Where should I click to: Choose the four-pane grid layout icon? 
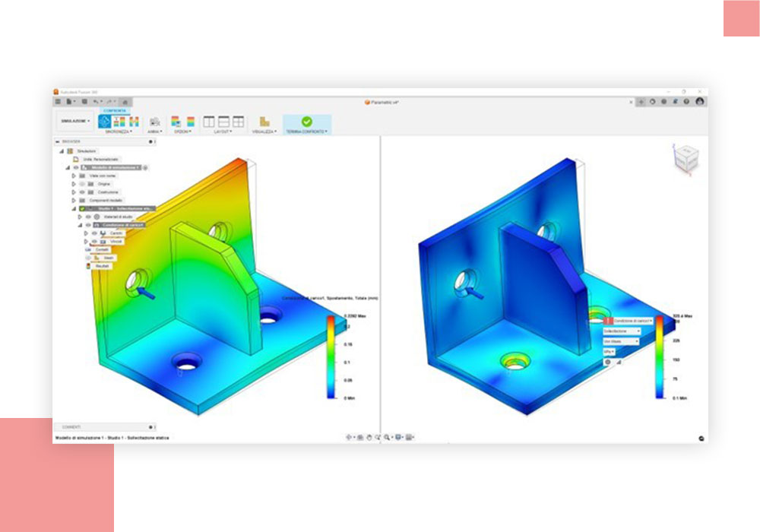(238, 122)
